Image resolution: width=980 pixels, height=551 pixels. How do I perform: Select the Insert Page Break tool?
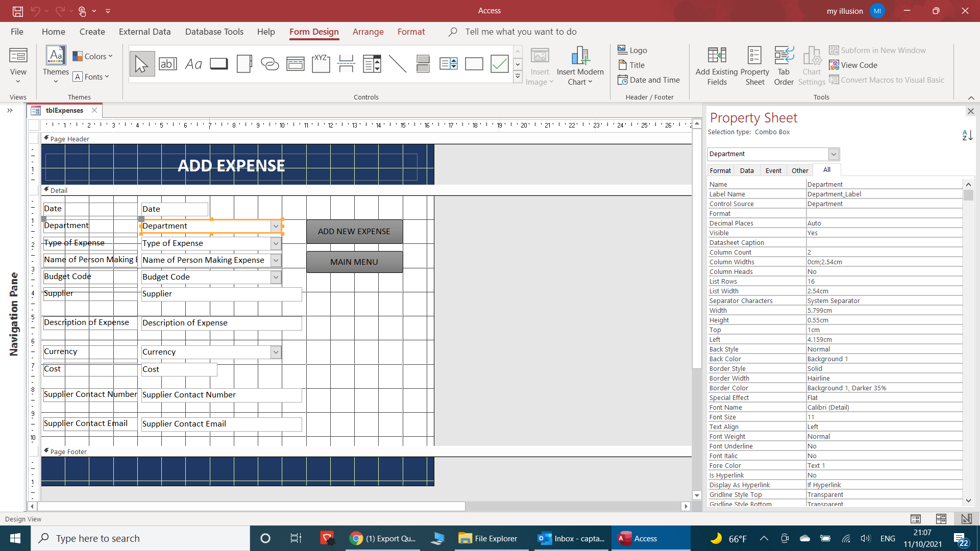[x=347, y=64]
